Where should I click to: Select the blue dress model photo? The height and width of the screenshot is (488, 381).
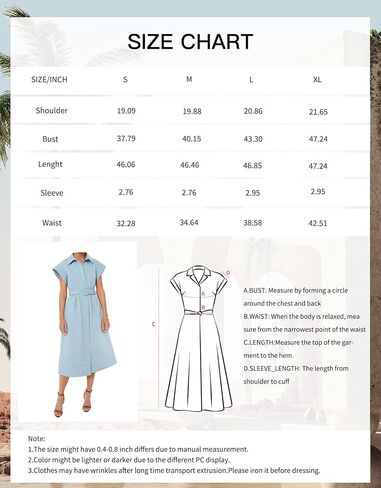(x=84, y=335)
